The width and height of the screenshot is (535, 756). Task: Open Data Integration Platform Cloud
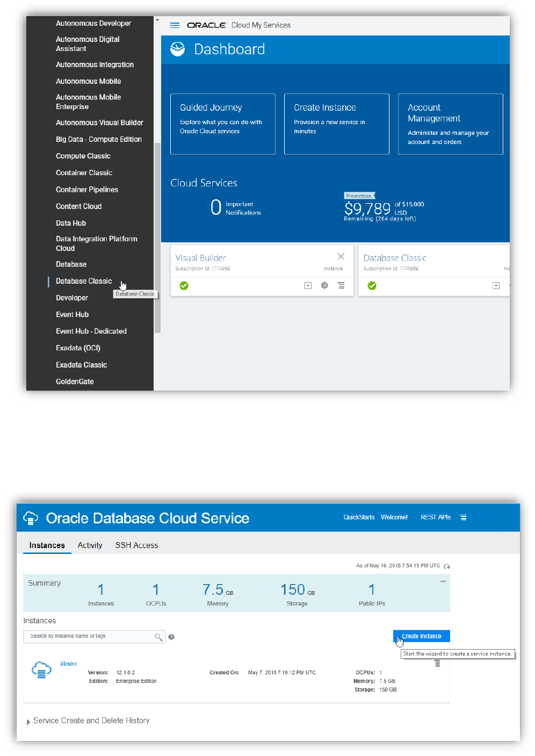[97, 243]
